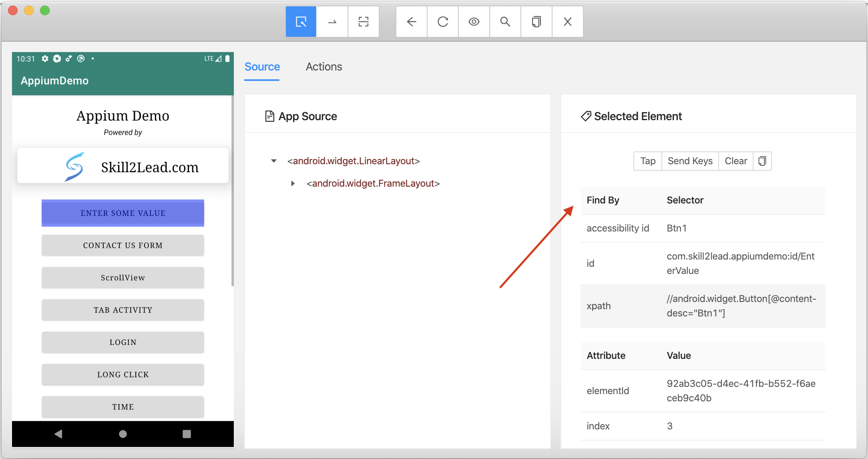Click the Clear button
The height and width of the screenshot is (459, 868).
tap(735, 161)
